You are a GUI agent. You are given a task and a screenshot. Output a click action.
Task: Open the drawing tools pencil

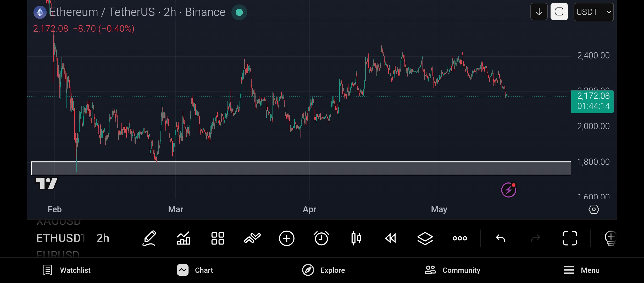point(149,238)
